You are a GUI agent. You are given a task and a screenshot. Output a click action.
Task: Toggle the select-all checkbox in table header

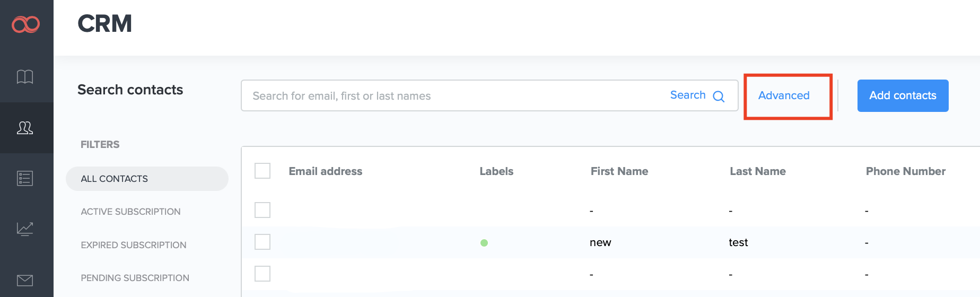click(262, 171)
